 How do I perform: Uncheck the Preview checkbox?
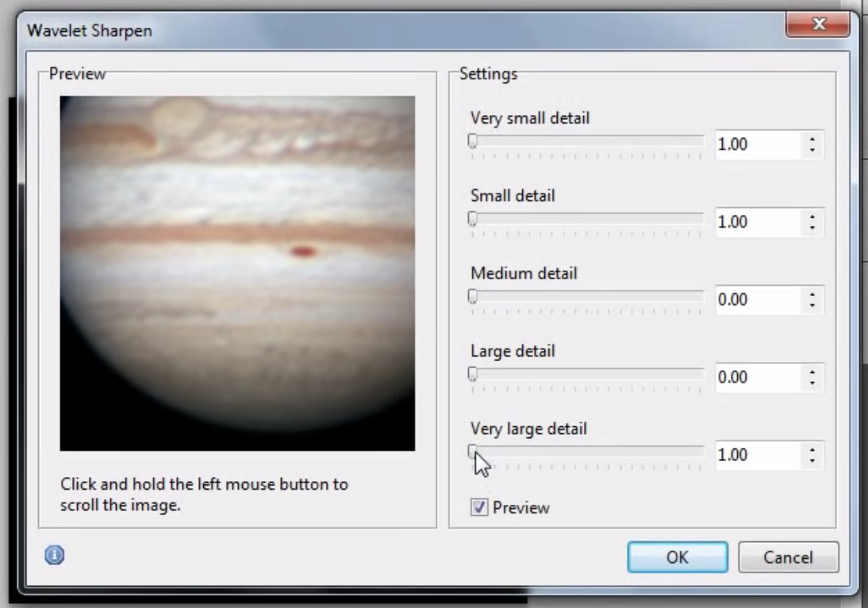coord(479,507)
